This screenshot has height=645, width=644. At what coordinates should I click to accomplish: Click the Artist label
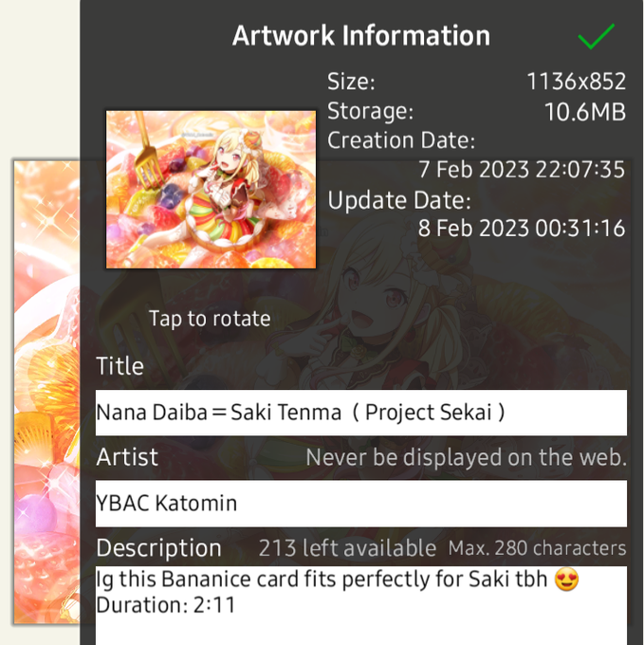point(127,457)
